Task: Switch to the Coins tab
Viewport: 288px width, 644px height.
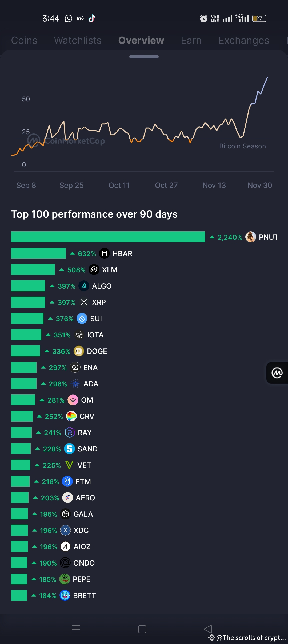Action: (x=24, y=40)
